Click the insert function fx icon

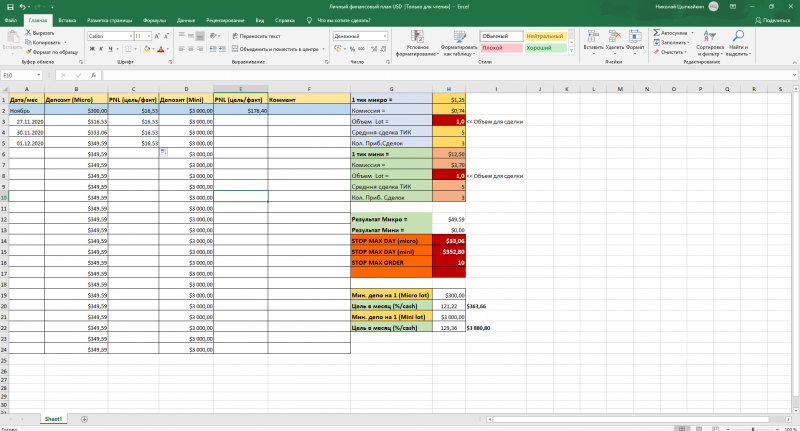tap(93, 75)
